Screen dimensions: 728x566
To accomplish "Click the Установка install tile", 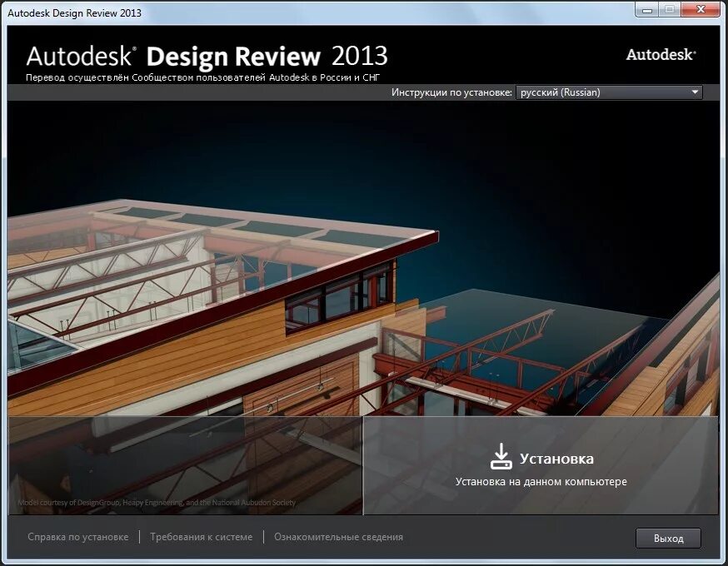I will click(x=541, y=465).
